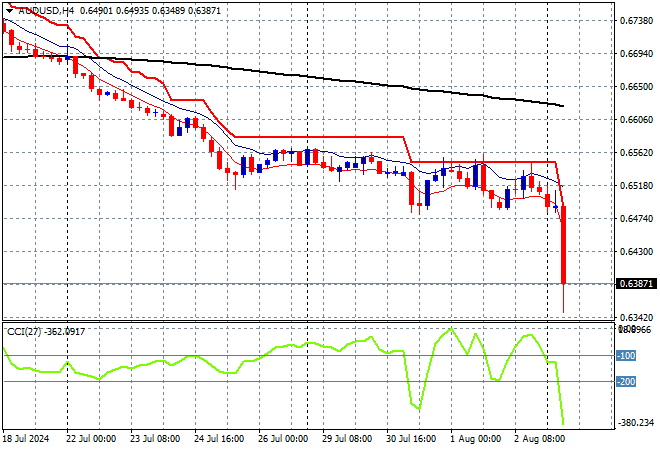Click the CCI(27) -362.0917 indicator label

pyautogui.click(x=46, y=332)
